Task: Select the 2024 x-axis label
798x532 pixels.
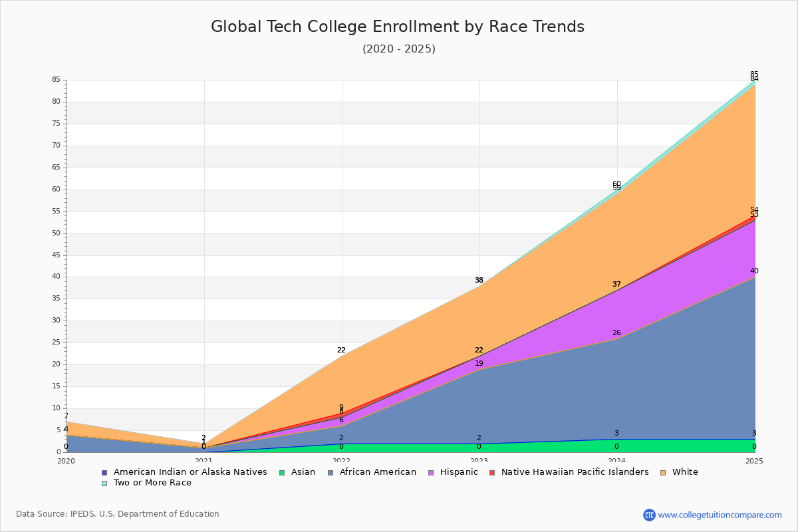Action: 617,460
